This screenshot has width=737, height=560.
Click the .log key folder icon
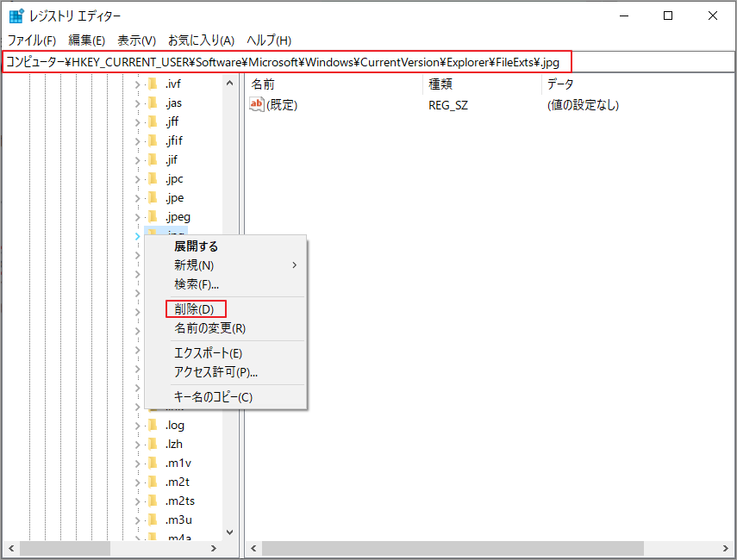click(x=153, y=425)
